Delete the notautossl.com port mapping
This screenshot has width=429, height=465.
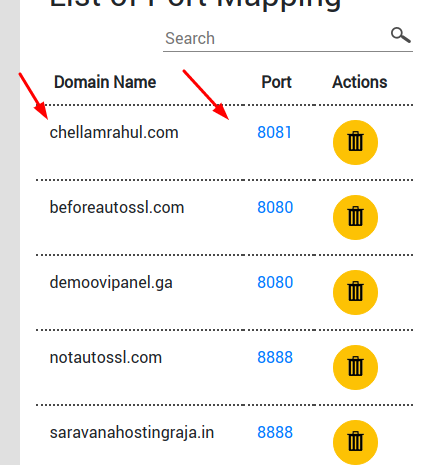click(x=355, y=367)
